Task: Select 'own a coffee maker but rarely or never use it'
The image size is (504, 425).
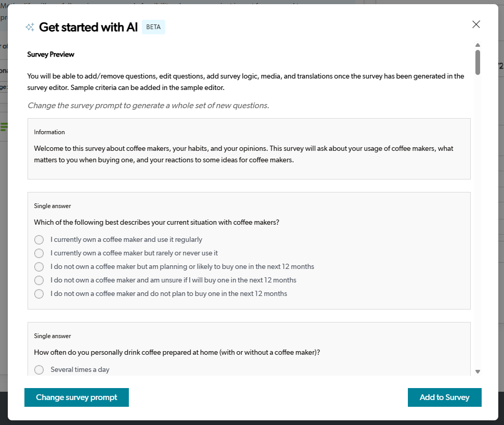Action: pos(39,253)
